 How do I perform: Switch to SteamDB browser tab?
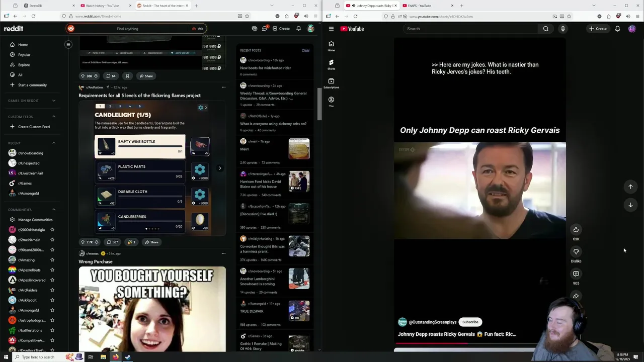pyautogui.click(x=49, y=6)
